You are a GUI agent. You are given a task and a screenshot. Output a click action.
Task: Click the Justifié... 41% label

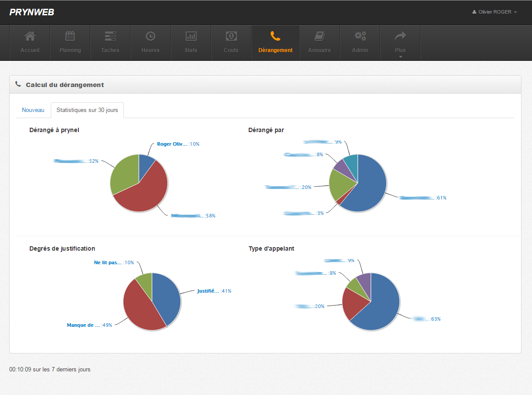click(208, 291)
